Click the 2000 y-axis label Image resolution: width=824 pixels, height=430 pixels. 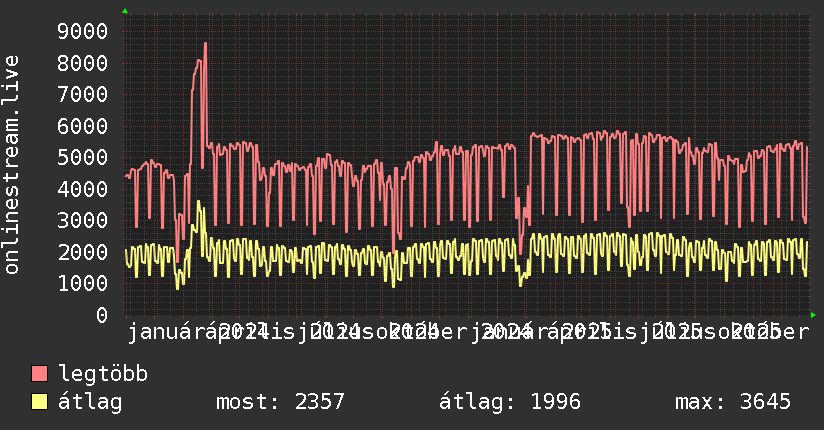[x=83, y=252]
